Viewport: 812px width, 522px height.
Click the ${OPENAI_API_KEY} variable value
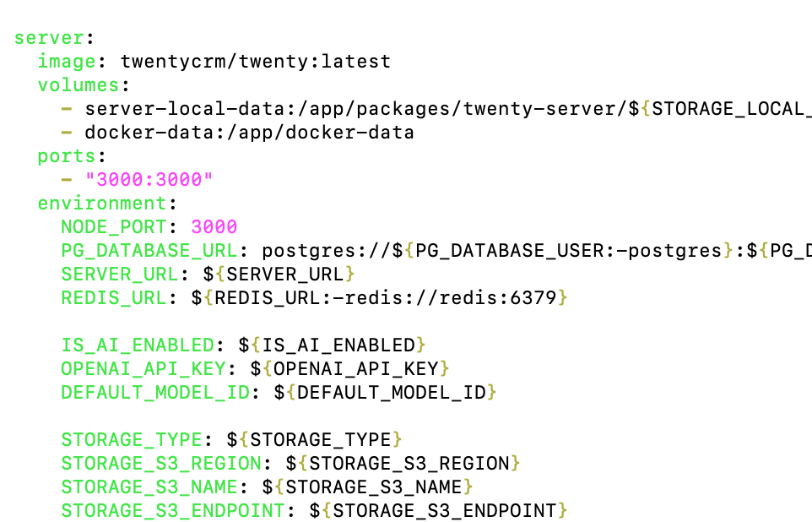tap(349, 369)
